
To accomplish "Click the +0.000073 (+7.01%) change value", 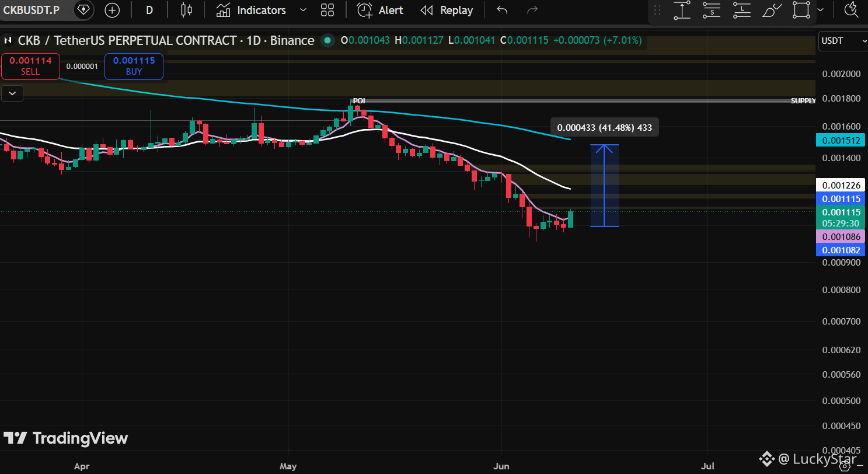I will tap(597, 40).
